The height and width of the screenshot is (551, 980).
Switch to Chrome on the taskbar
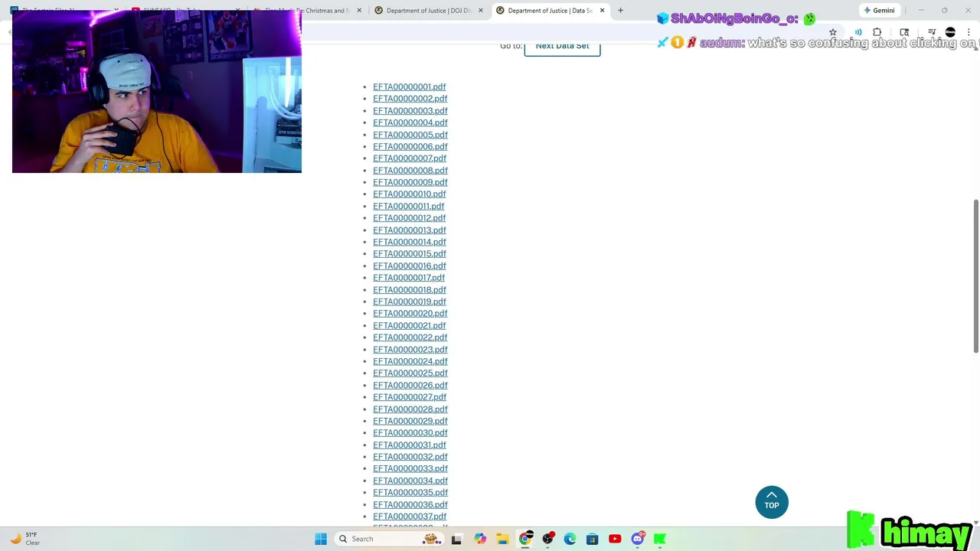pos(525,539)
